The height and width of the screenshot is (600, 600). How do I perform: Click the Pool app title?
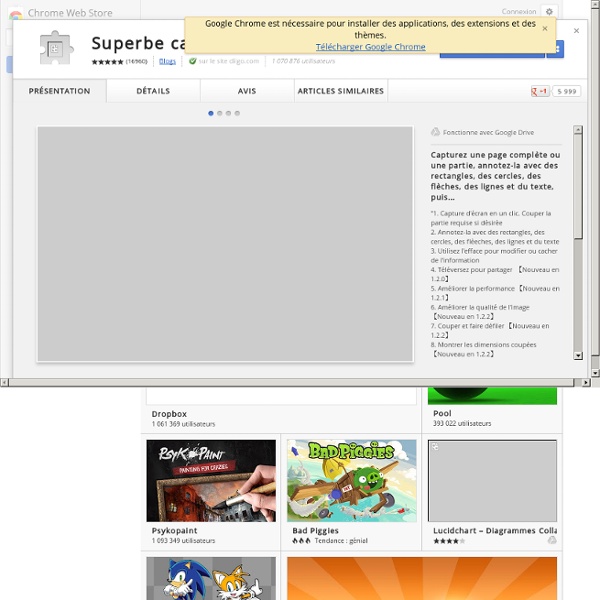[442, 413]
